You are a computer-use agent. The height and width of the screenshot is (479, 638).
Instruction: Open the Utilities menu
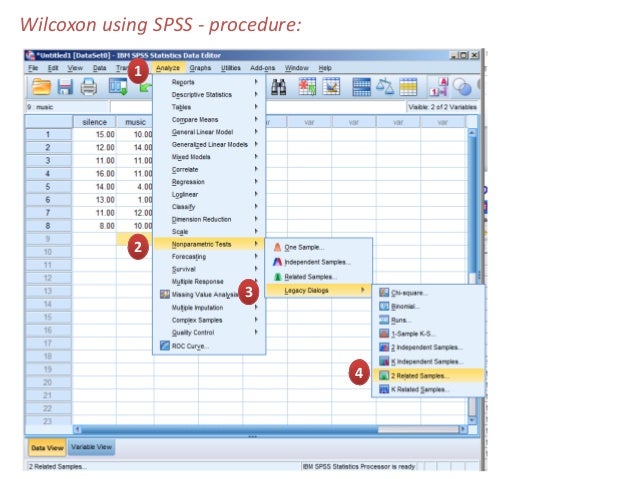tap(231, 68)
